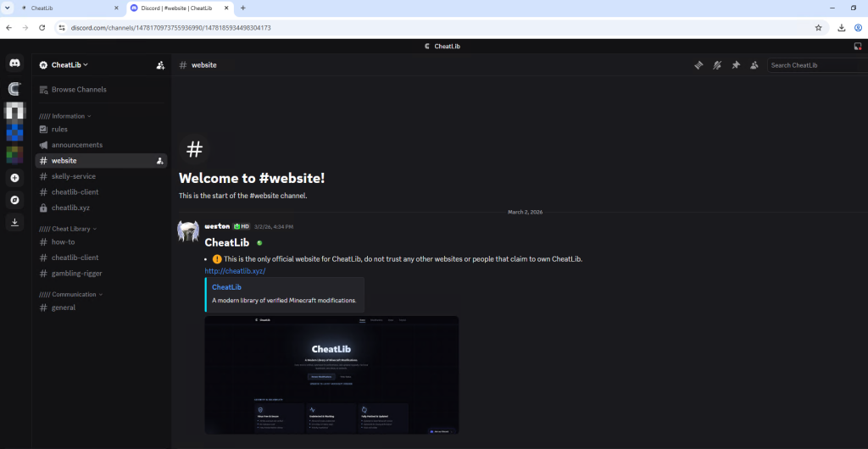Viewport: 868px width, 449px height.
Task: Click the username weston
Action: pos(217,227)
